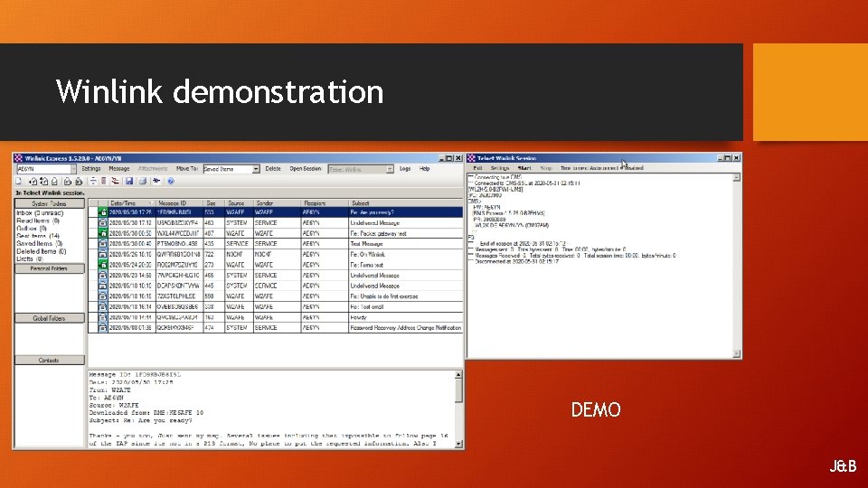Select 'Password Recovery Address Change Notification' message
868x488 pixels.
(276, 327)
